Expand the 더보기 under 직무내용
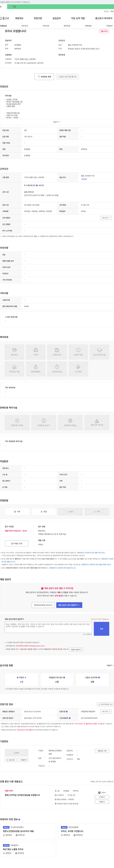Image resolution: width=114 pixels, height=868 pixels. 57,122
